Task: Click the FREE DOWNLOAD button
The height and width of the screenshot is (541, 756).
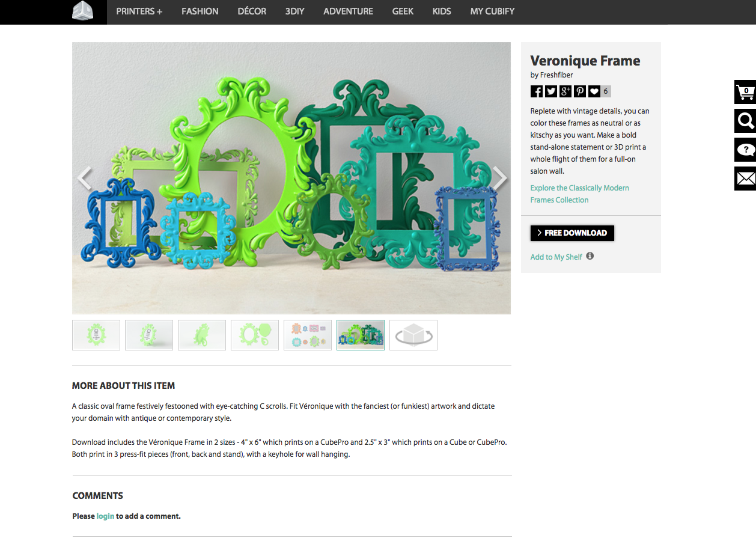Action: (x=572, y=233)
